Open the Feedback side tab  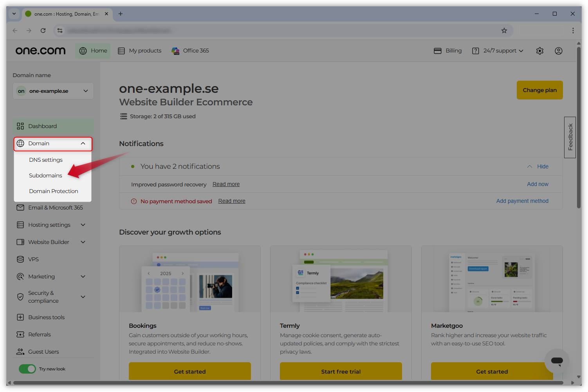pyautogui.click(x=570, y=137)
